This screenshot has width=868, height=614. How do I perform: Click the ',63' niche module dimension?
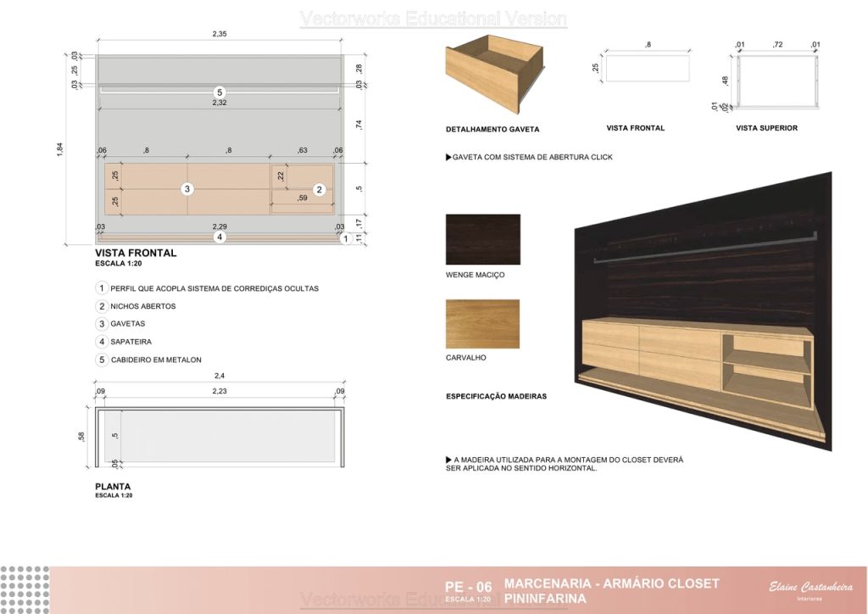(303, 150)
